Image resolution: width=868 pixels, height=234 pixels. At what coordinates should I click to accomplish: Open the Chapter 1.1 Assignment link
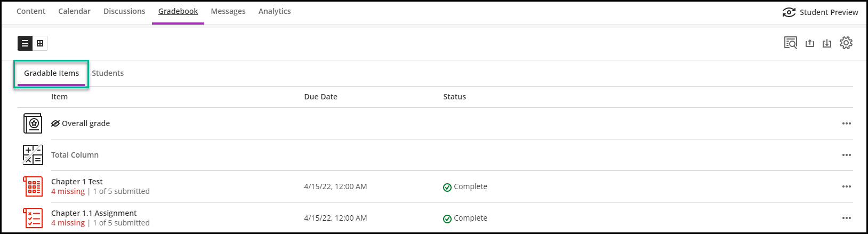point(94,213)
